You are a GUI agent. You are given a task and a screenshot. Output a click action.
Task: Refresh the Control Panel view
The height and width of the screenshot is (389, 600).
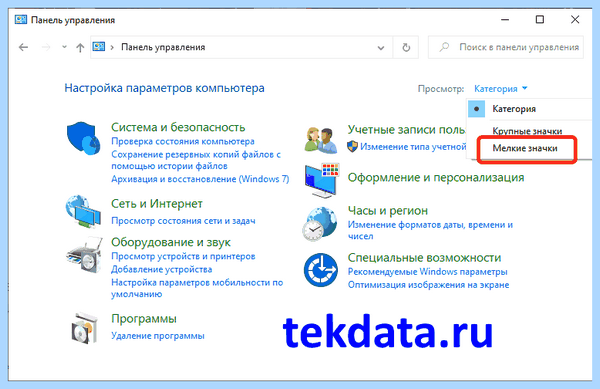click(x=406, y=47)
